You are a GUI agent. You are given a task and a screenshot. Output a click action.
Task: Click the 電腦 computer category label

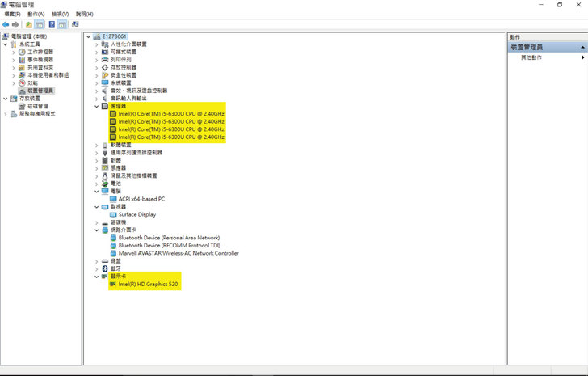pos(115,192)
